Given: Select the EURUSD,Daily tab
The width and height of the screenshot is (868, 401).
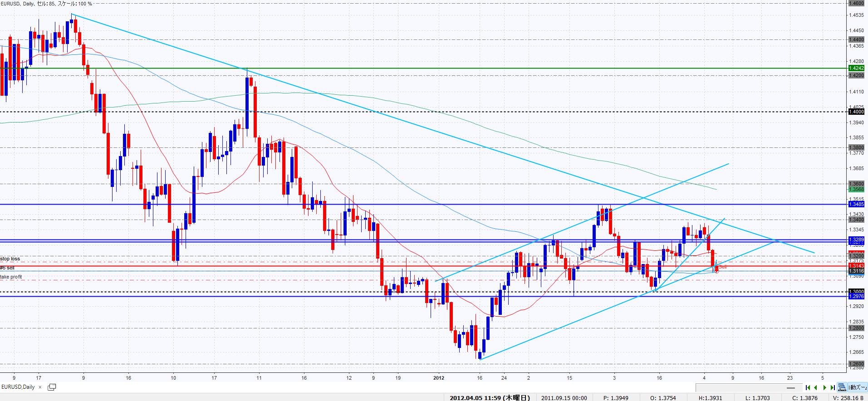Looking at the screenshot, I should pyautogui.click(x=18, y=387).
